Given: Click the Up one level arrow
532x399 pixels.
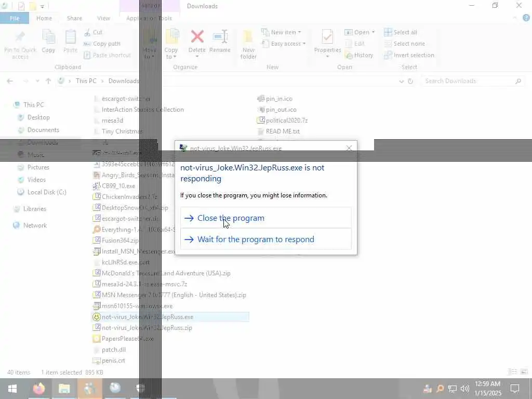Looking at the screenshot, I should 48,81.
